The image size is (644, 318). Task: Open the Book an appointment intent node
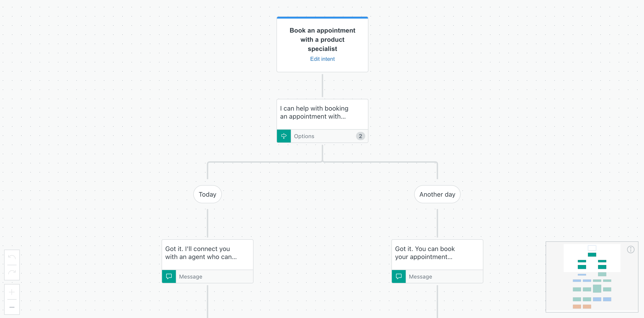pos(322,39)
